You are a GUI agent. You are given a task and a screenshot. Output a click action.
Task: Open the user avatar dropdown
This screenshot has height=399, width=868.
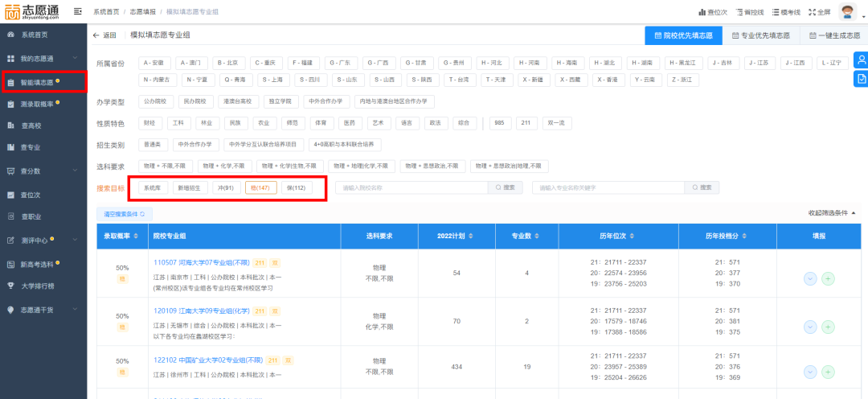click(850, 12)
